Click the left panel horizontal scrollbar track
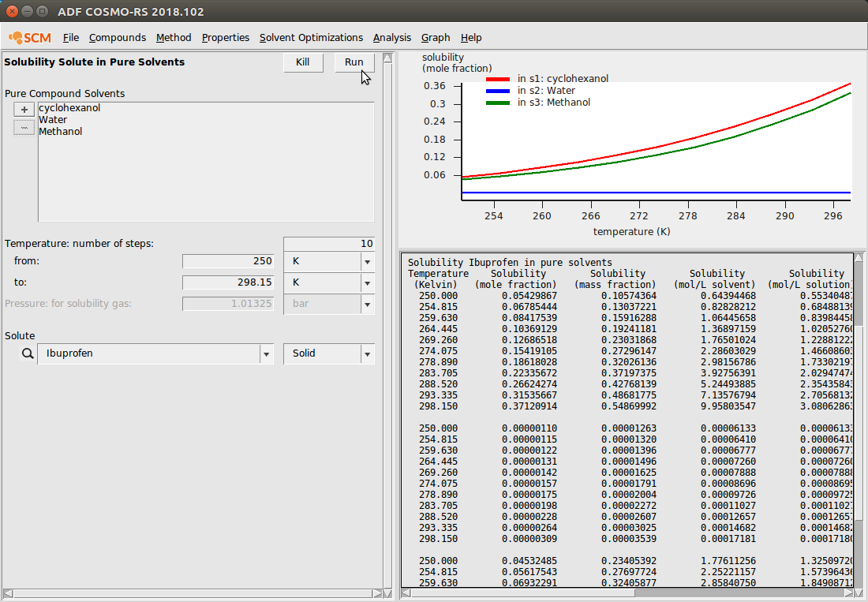Viewport: 868px width, 602px height. point(192,593)
